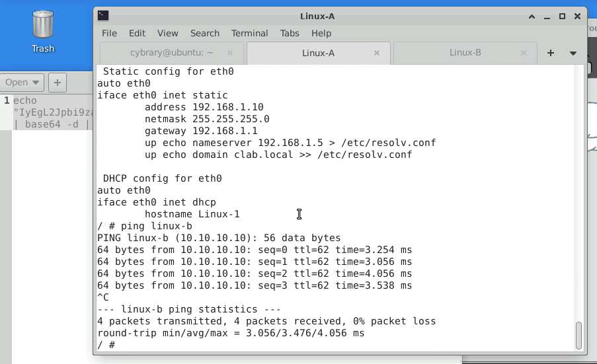
Task: Click the terminal vertical scrollbar handle
Action: point(579,335)
